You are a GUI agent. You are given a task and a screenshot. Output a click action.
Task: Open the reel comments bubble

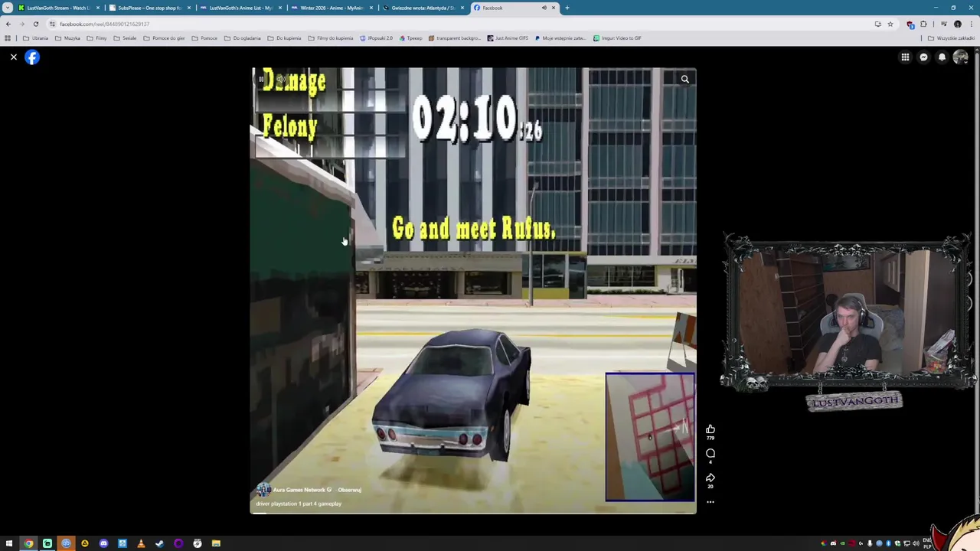[x=710, y=454]
